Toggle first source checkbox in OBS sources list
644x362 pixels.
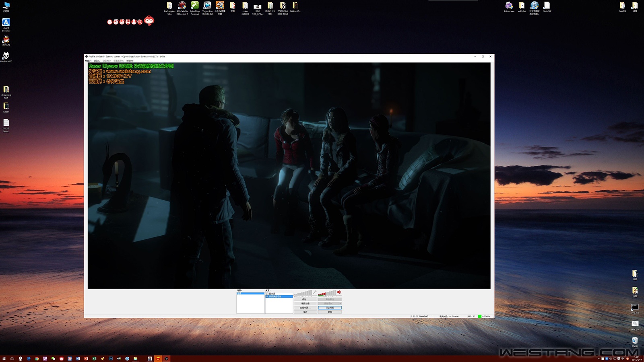(267, 294)
